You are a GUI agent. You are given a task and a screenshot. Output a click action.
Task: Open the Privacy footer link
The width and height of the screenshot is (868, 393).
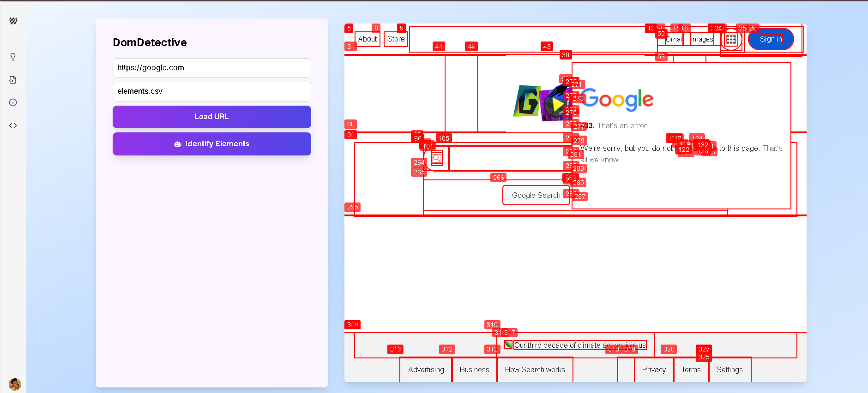pyautogui.click(x=654, y=369)
